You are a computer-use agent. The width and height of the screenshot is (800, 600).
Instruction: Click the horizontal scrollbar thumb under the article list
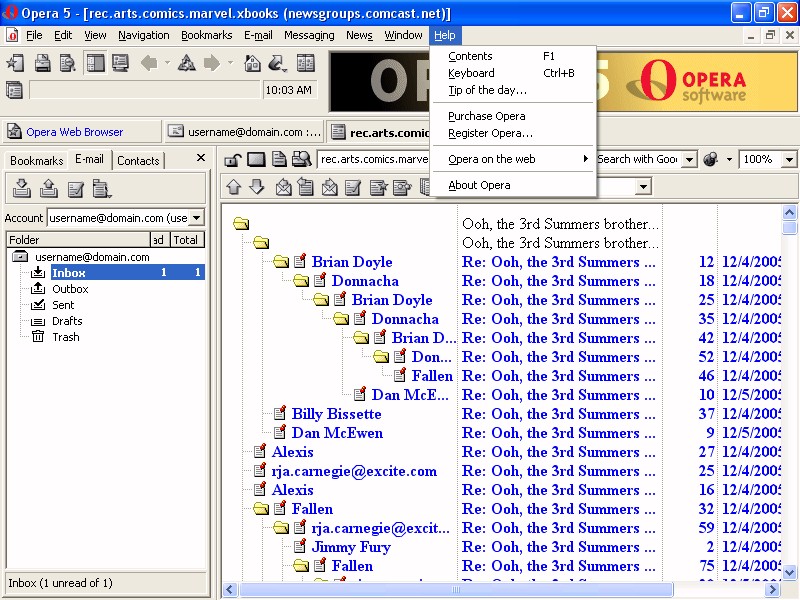click(456, 590)
